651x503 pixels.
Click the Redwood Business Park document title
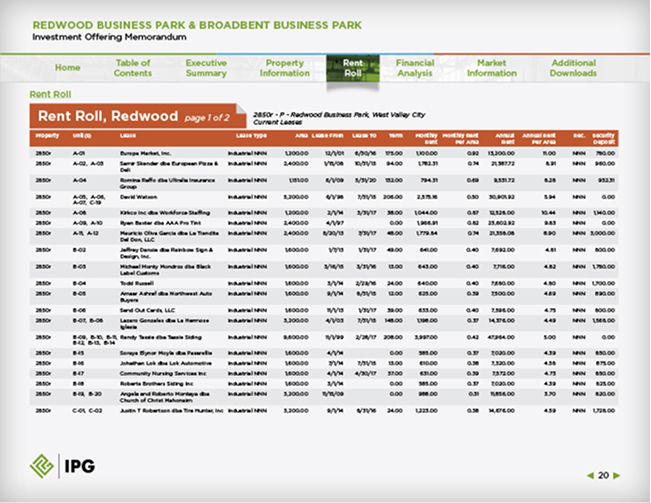(x=197, y=25)
